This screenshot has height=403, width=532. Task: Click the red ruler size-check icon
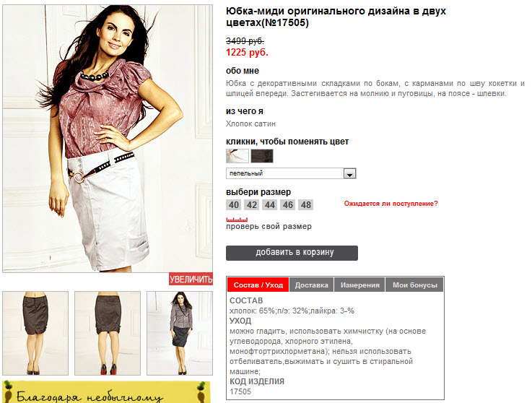[237, 220]
